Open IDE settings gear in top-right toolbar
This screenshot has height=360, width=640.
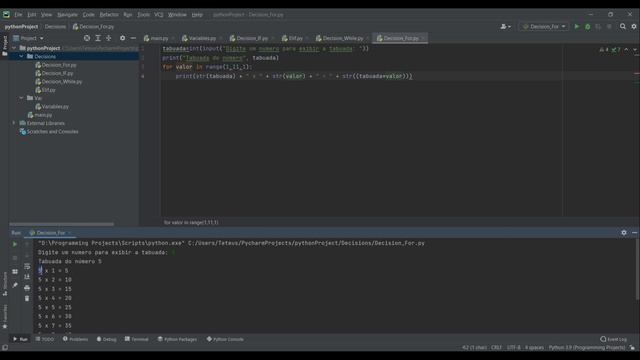point(634,27)
